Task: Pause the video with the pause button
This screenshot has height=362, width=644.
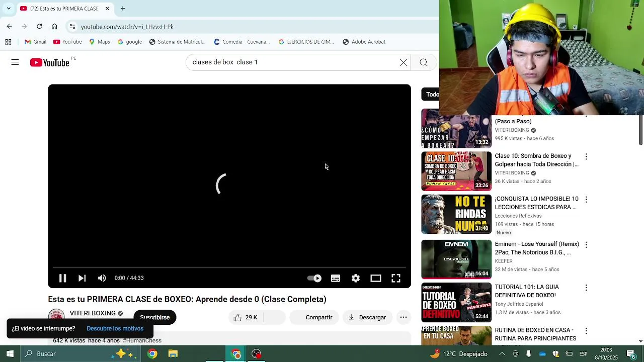Action: click(62, 278)
